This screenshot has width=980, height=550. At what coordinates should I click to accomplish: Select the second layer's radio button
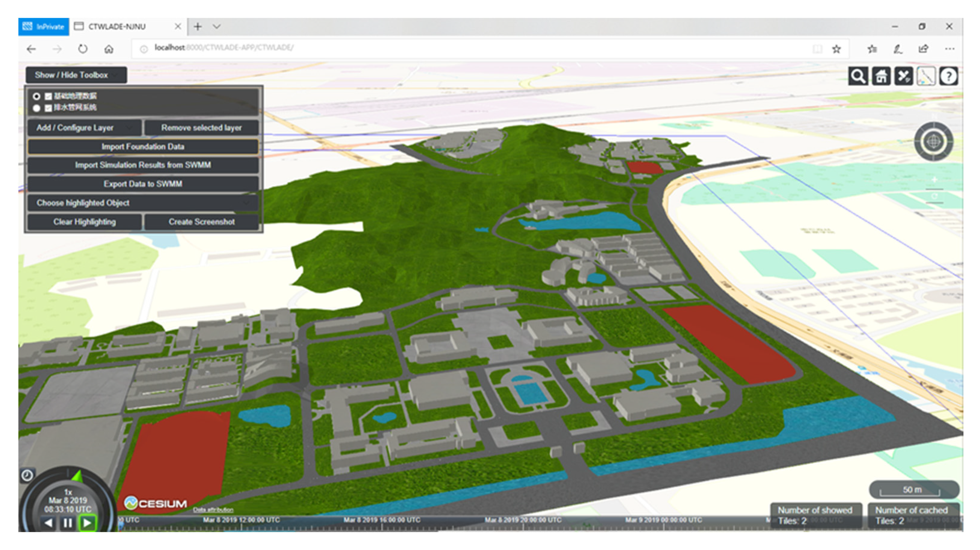[36, 108]
